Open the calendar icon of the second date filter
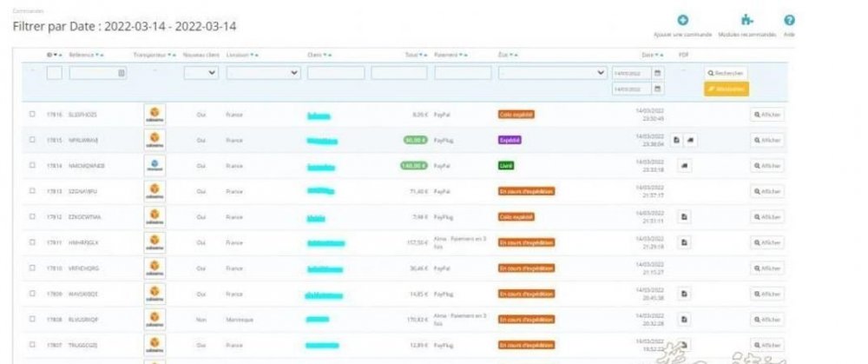Viewport: 868px width, 364px height. pyautogui.click(x=658, y=89)
